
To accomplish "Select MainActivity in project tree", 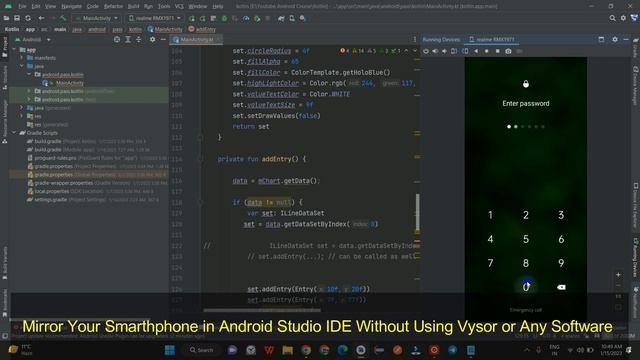I will [69, 83].
